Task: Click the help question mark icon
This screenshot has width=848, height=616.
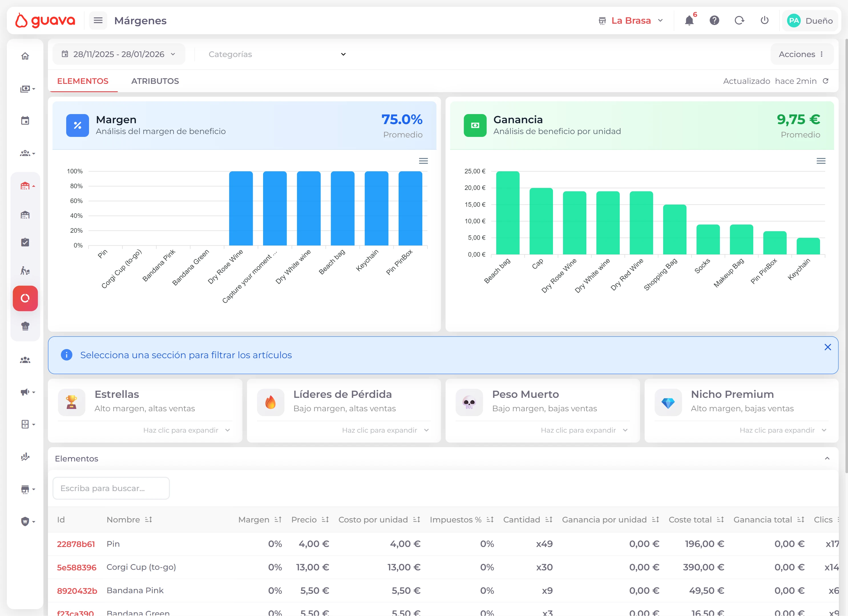Action: point(714,21)
